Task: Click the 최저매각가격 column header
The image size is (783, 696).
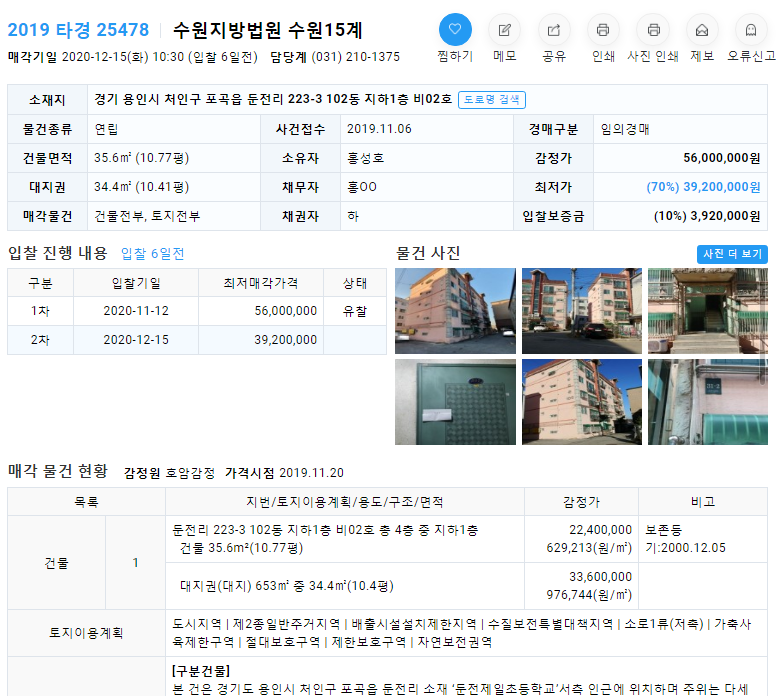Action: pos(261,283)
